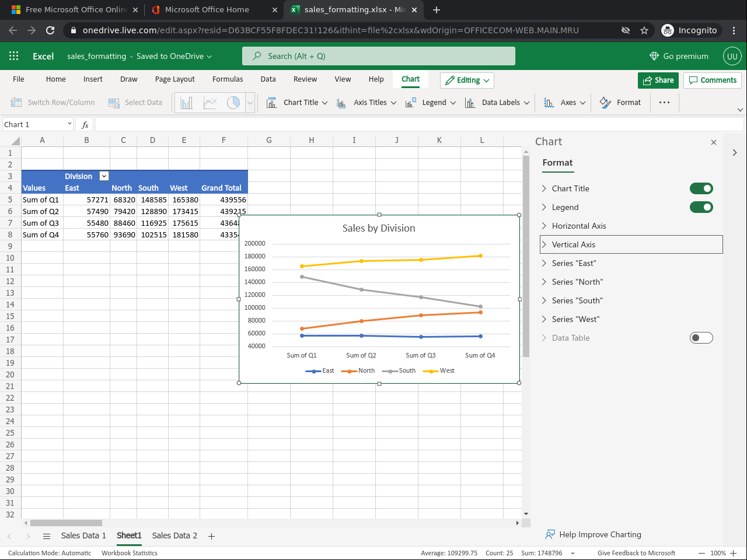Close the Chart format pane
This screenshot has height=560, width=747.
(713, 142)
